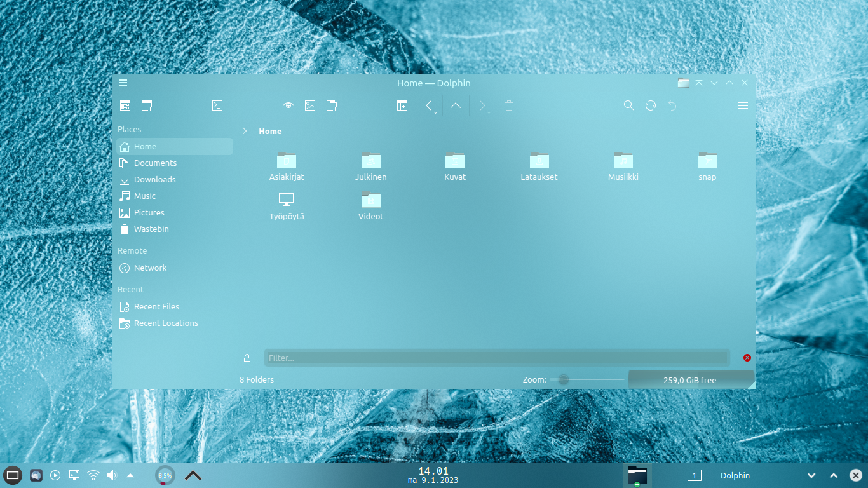Open Music in the Places panel
This screenshot has width=868, height=488.
tap(175, 196)
